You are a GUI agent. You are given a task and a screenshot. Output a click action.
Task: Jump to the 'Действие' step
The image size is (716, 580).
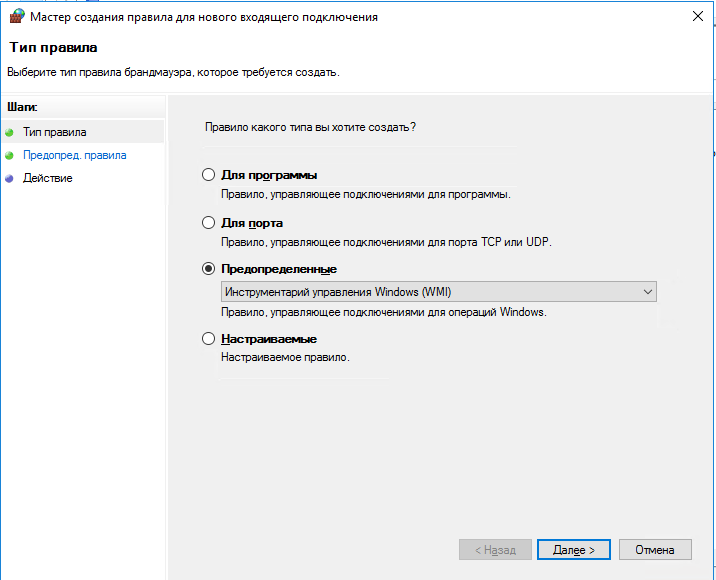tap(48, 179)
